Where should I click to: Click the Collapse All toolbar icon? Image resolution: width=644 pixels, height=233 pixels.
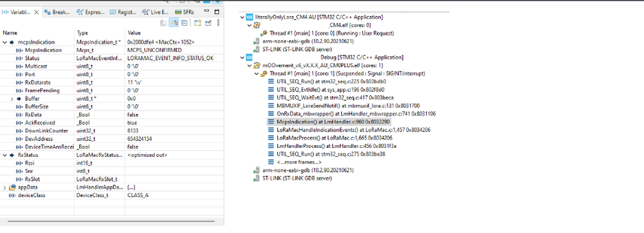184,23
